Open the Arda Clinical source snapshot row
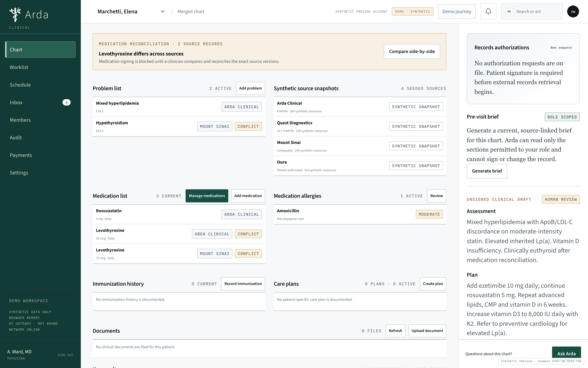The image size is (588, 368). pos(360,107)
